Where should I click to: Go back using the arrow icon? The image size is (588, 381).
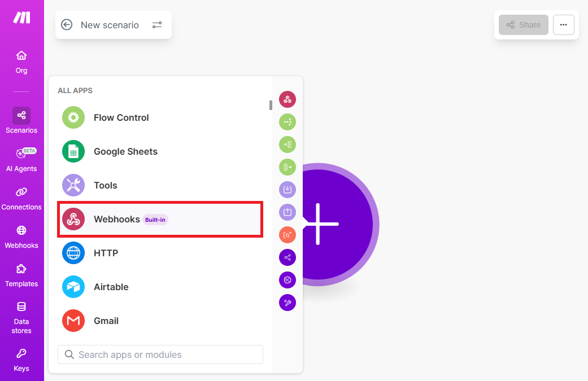[67, 25]
